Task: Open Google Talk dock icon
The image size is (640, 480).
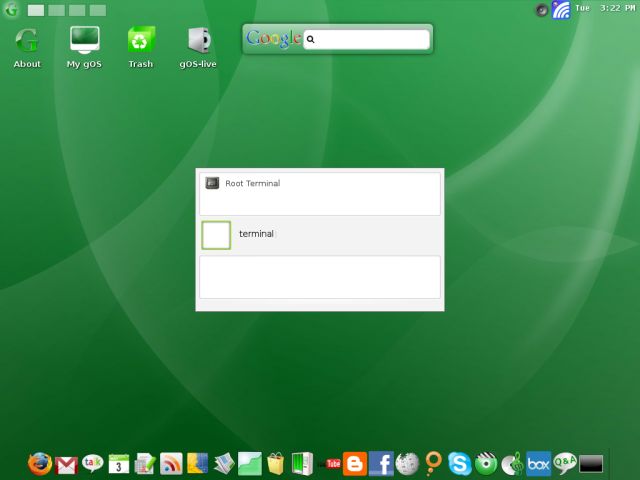Action: [x=93, y=463]
